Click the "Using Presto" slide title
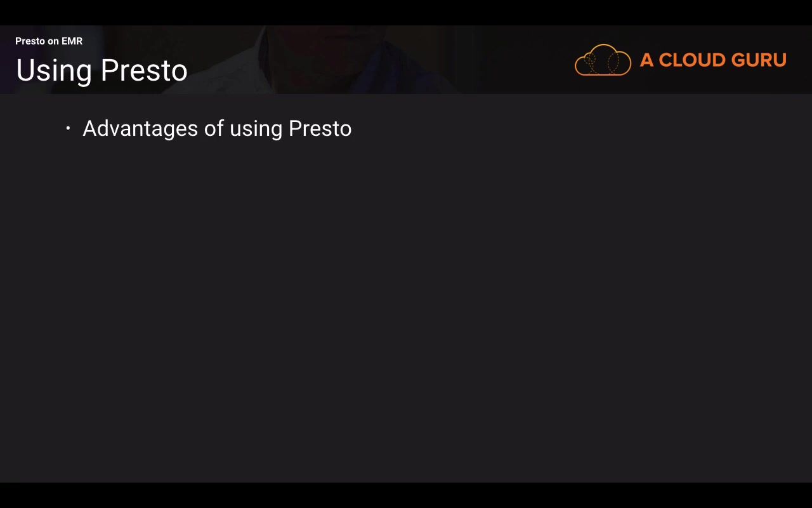812x508 pixels. tap(101, 70)
